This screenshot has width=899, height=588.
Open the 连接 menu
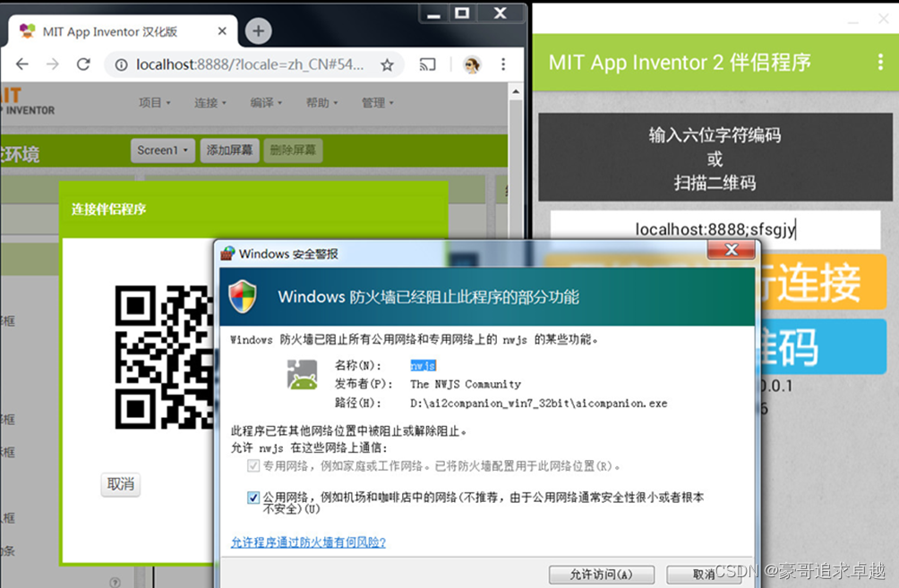(210, 103)
